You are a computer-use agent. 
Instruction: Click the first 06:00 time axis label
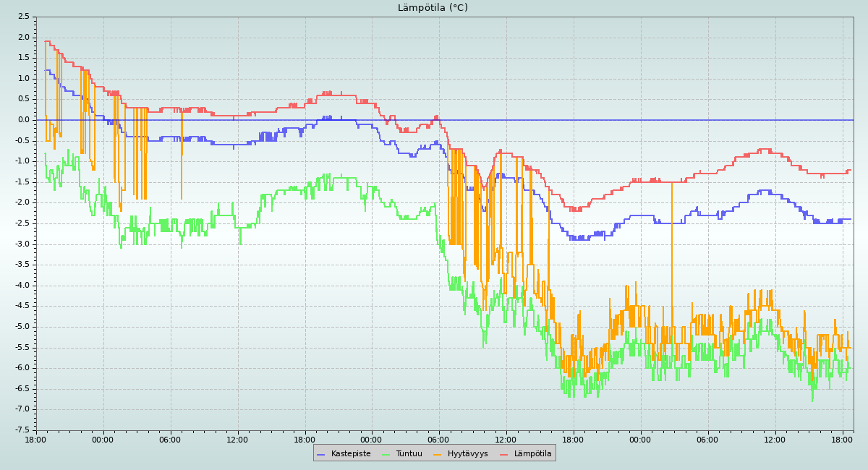tap(170, 439)
